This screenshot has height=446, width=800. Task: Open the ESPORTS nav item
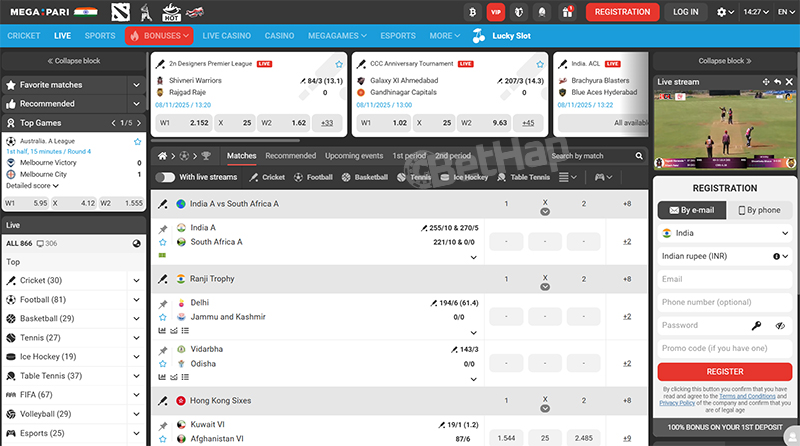coord(398,36)
